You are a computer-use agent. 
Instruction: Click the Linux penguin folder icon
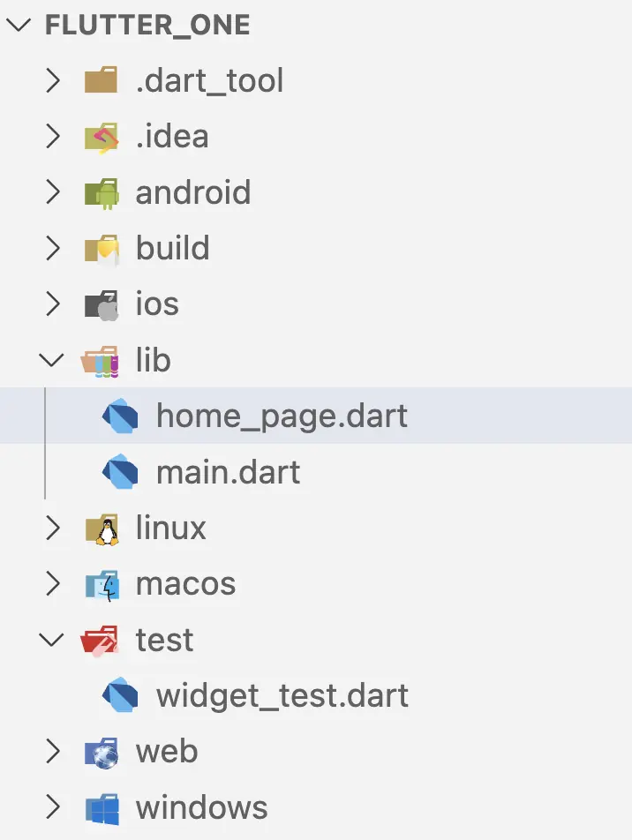point(102,529)
